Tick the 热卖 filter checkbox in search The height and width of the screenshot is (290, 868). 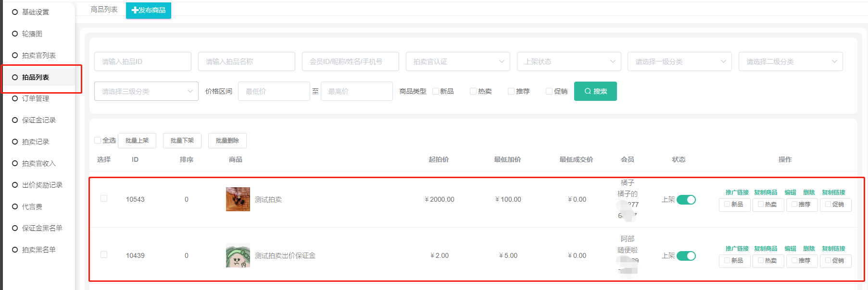point(473,91)
